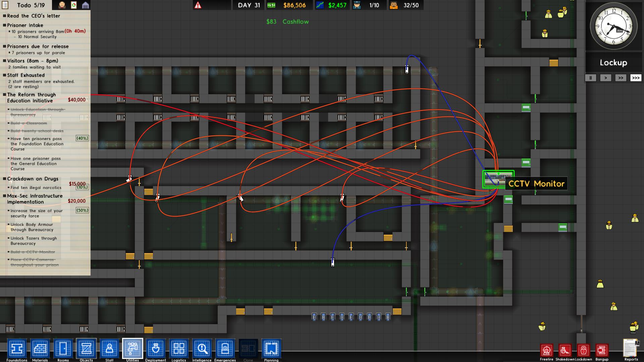Toggle the Todo 5/19 list header
The width and height of the screenshot is (644, 362).
coord(31,5)
